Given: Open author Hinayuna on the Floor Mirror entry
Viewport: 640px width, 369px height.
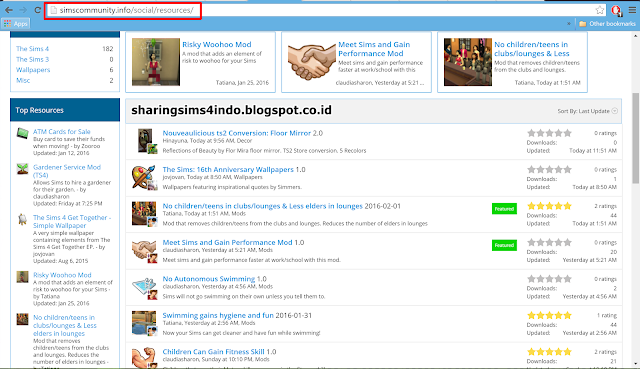Looking at the screenshot, I should coord(175,141).
